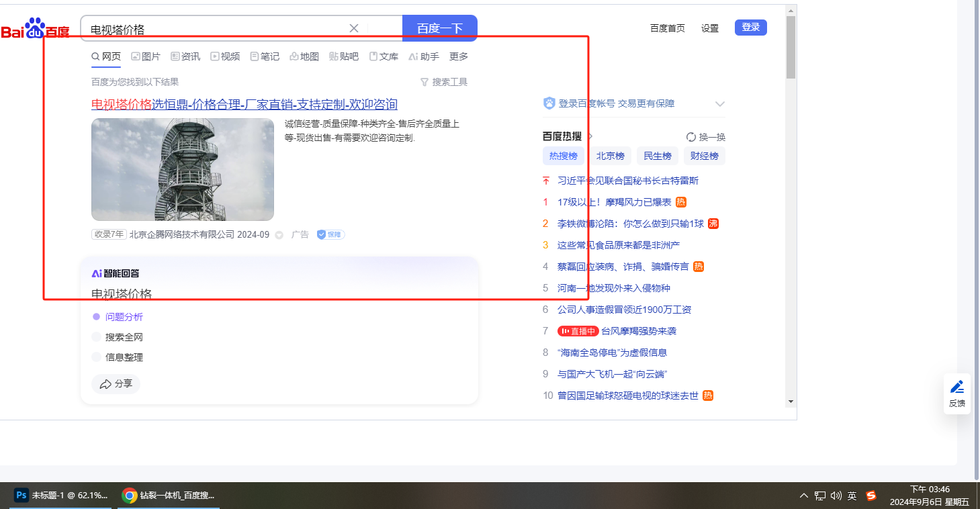The image size is (980, 509).
Task: Switch to the 地图 tab
Action: [304, 56]
